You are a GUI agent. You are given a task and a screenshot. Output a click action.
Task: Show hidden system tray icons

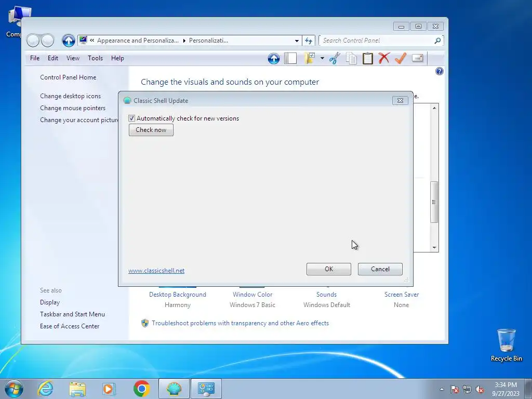442,389
